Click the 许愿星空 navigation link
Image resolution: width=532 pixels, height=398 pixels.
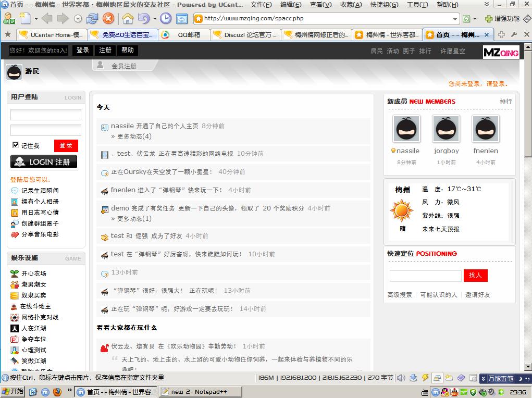[453, 51]
